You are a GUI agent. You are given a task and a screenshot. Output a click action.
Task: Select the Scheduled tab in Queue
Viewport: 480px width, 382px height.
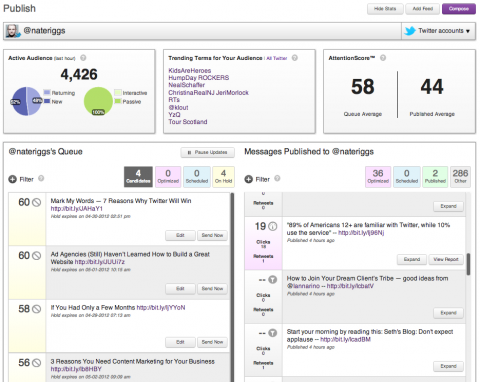click(x=197, y=177)
